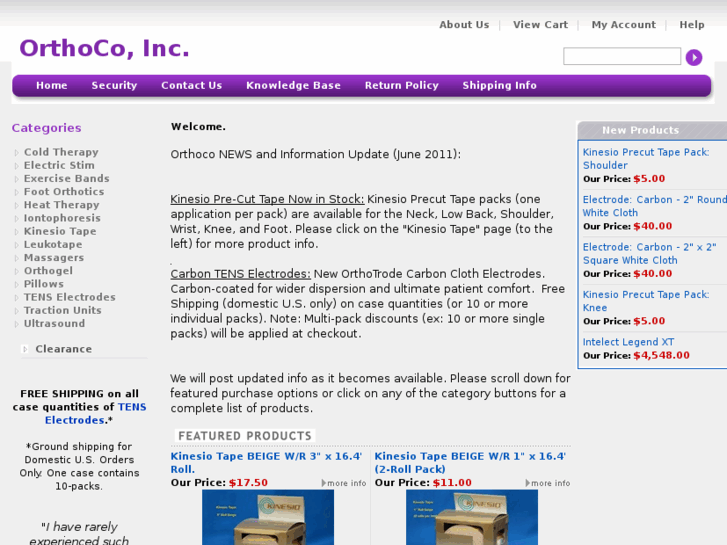Open the Traction Units category
The height and width of the screenshot is (545, 727).
pyautogui.click(x=63, y=310)
